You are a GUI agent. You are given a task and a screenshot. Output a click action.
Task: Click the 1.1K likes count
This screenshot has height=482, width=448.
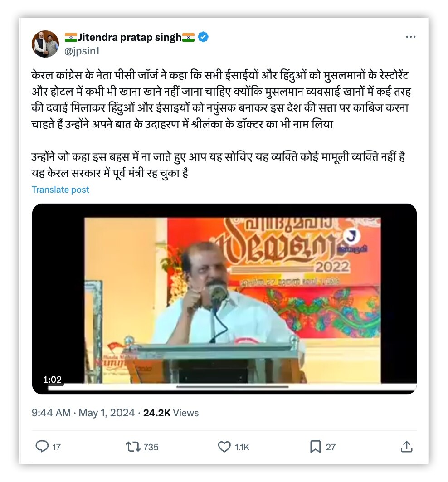[242, 447]
